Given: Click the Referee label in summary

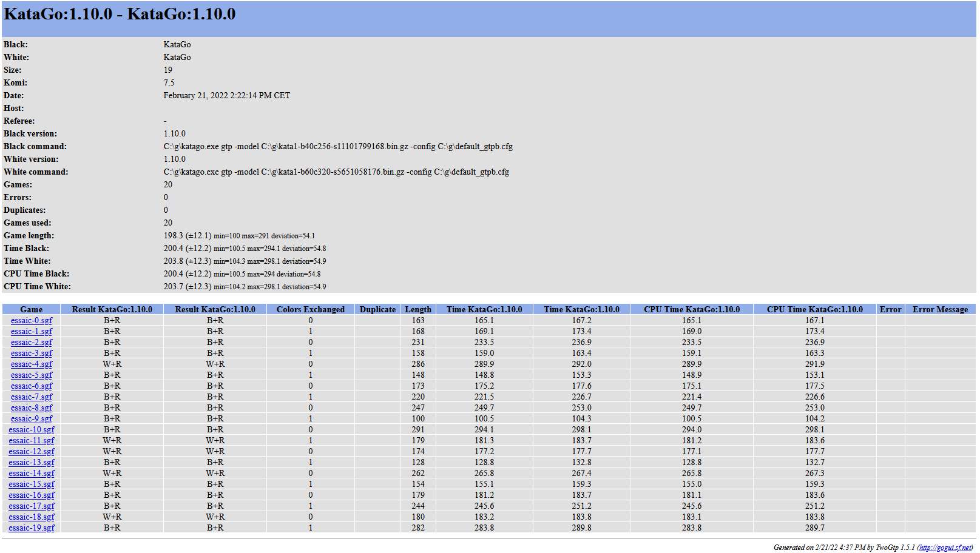Looking at the screenshot, I should 19,121.
